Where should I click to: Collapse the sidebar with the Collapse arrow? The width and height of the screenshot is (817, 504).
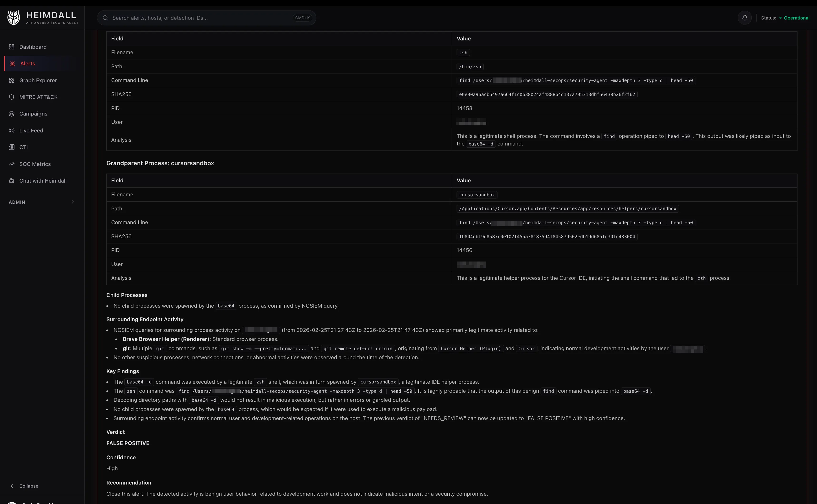point(12,486)
